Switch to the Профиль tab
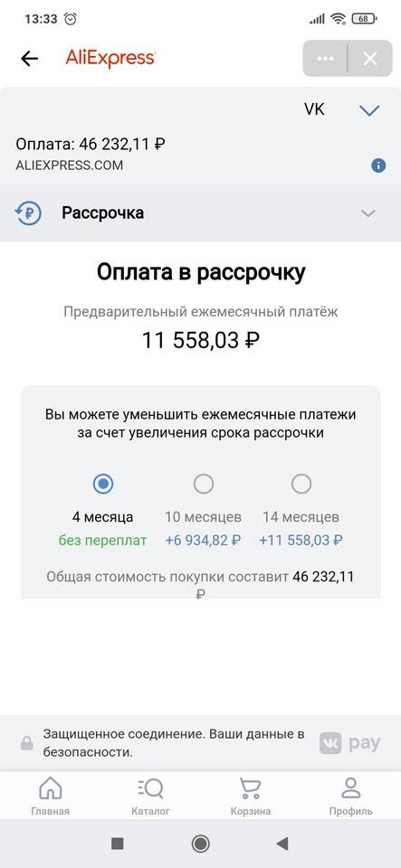401x868 pixels. (350, 796)
